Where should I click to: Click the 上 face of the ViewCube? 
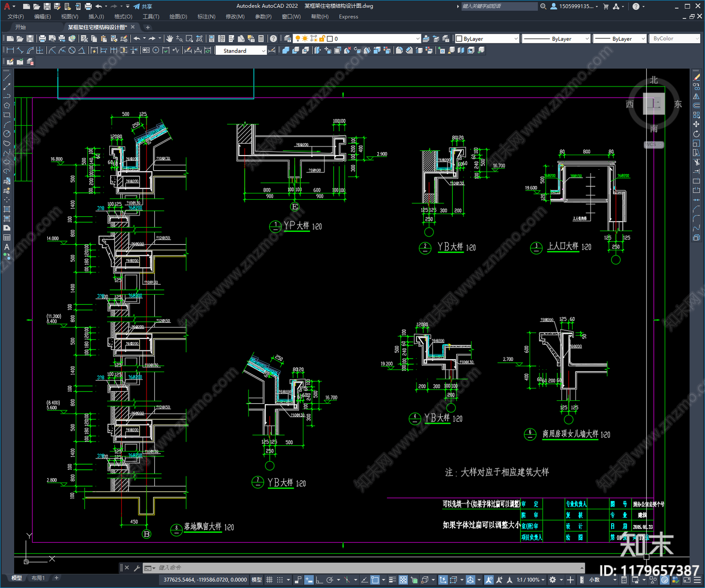654,104
